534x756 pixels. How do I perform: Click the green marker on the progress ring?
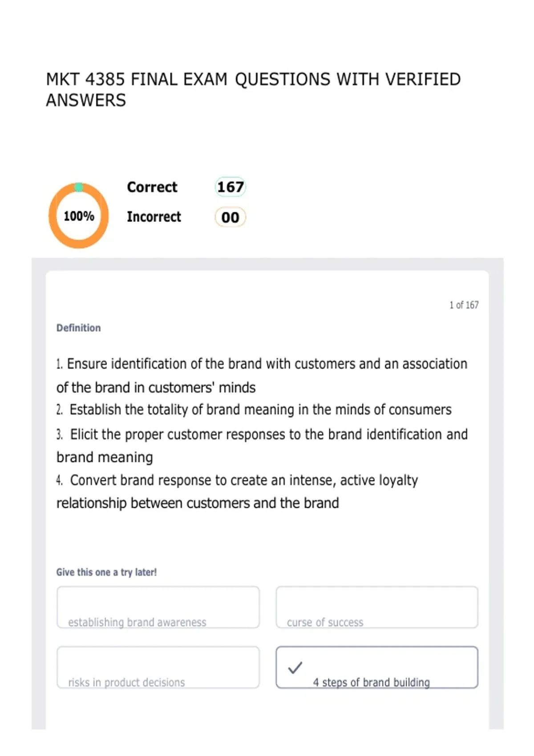click(79, 187)
